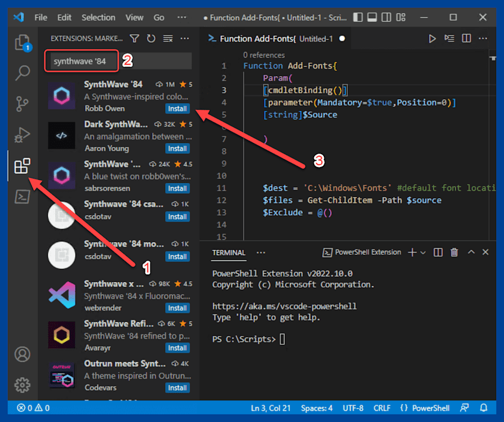Install the Outrun meets Synthwave theme

click(177, 388)
